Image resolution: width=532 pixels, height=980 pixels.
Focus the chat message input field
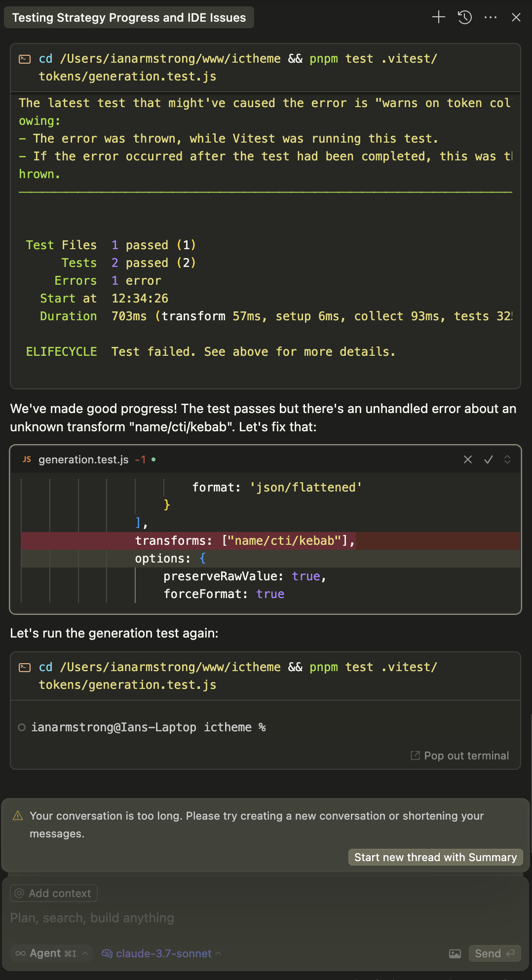(197, 918)
